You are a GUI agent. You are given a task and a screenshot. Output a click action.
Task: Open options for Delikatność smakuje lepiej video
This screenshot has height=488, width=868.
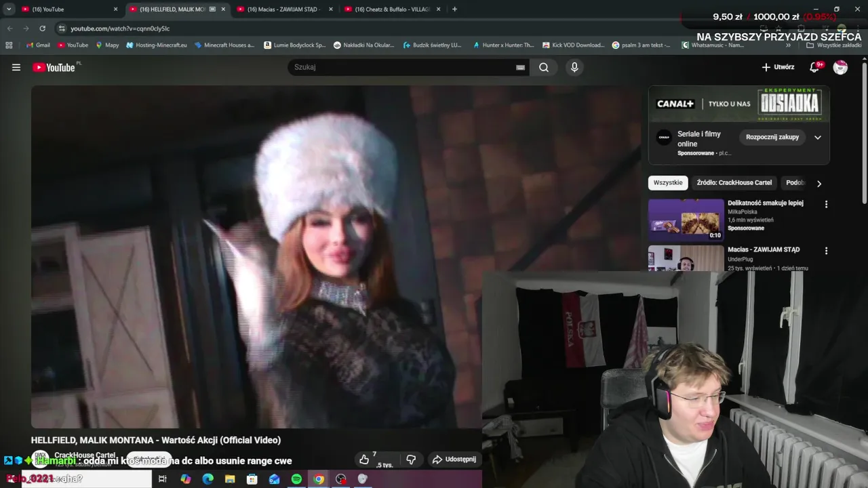tap(826, 204)
